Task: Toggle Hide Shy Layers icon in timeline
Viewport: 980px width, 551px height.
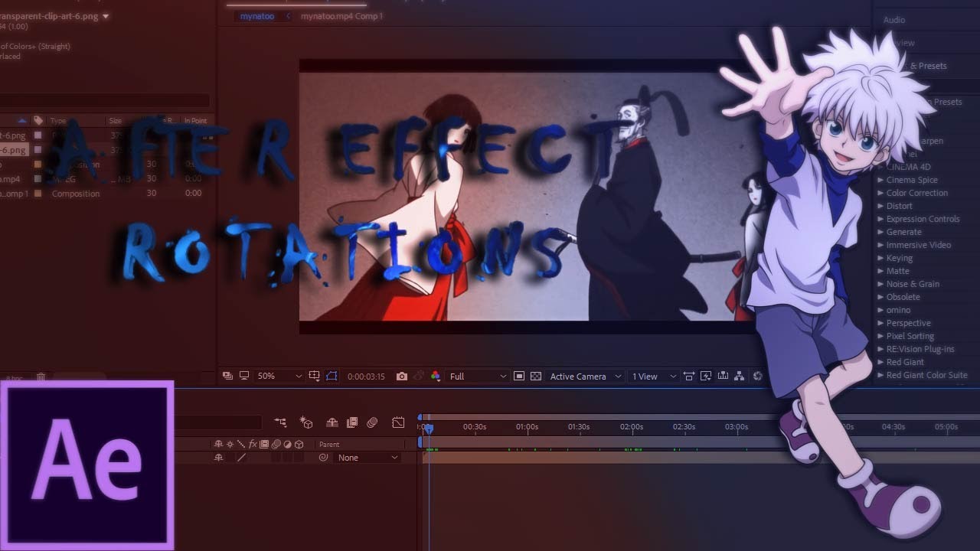Action: pos(332,422)
